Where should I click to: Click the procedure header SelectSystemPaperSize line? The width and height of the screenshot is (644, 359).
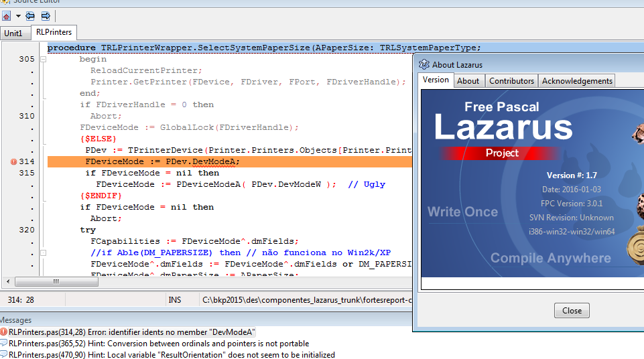pyautogui.click(x=263, y=48)
